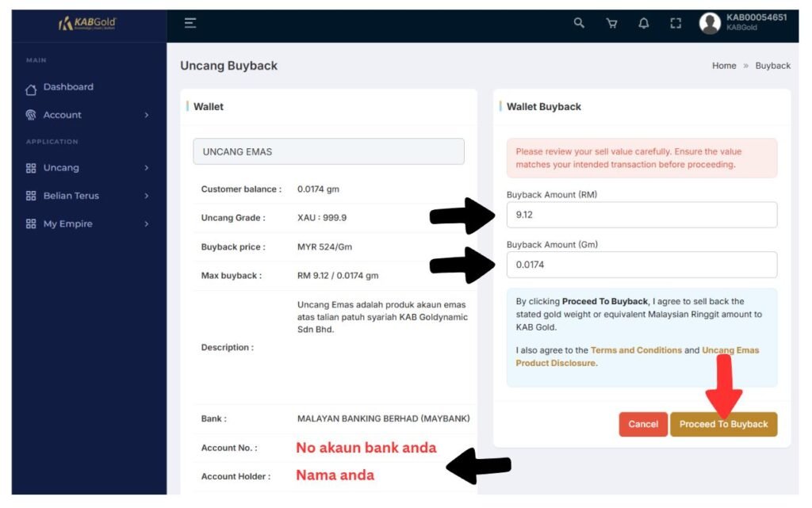
Task: Click the Wallet panel heading
Action: click(x=209, y=106)
